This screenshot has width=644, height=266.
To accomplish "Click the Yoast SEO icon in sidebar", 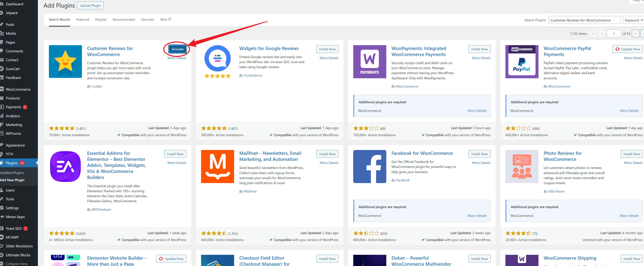I will [3, 228].
